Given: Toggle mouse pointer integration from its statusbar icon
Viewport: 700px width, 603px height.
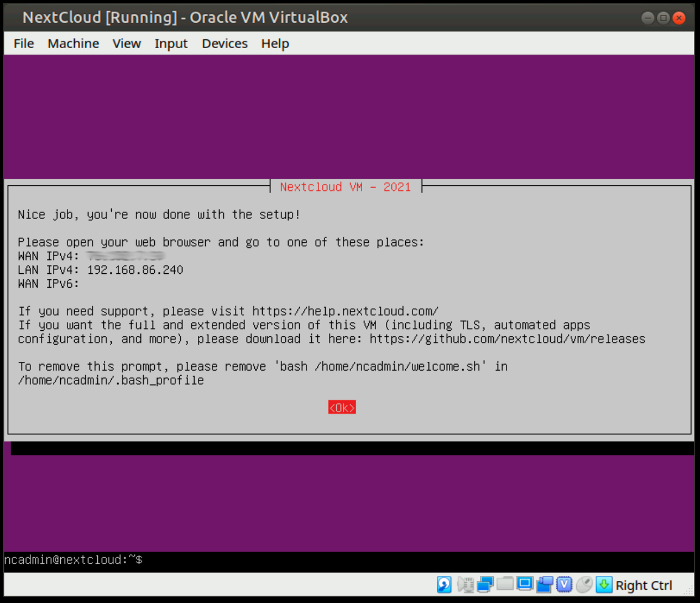Looking at the screenshot, I should coord(584,584).
